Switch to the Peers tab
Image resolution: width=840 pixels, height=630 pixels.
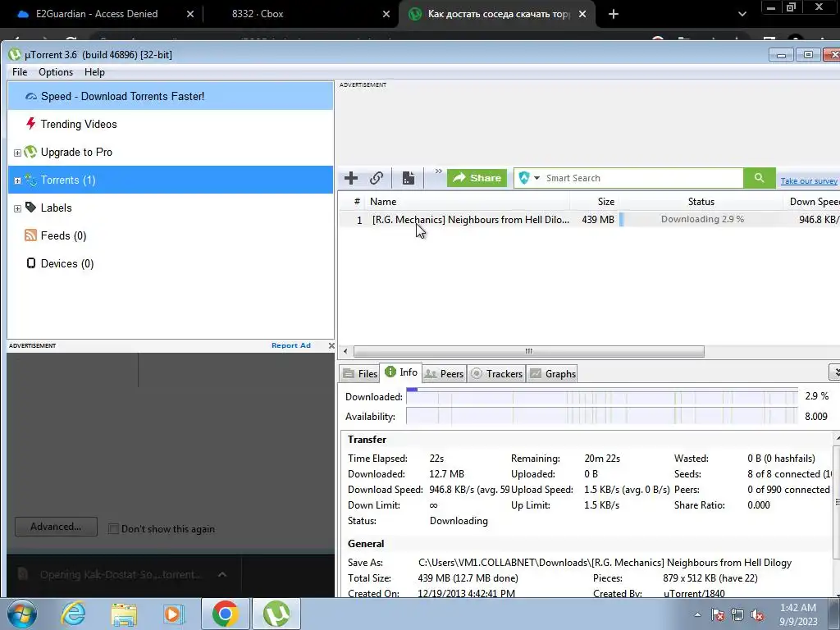[x=444, y=374]
